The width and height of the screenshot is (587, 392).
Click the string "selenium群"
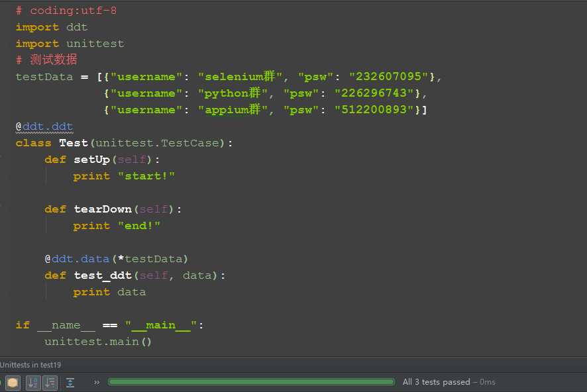(x=240, y=76)
